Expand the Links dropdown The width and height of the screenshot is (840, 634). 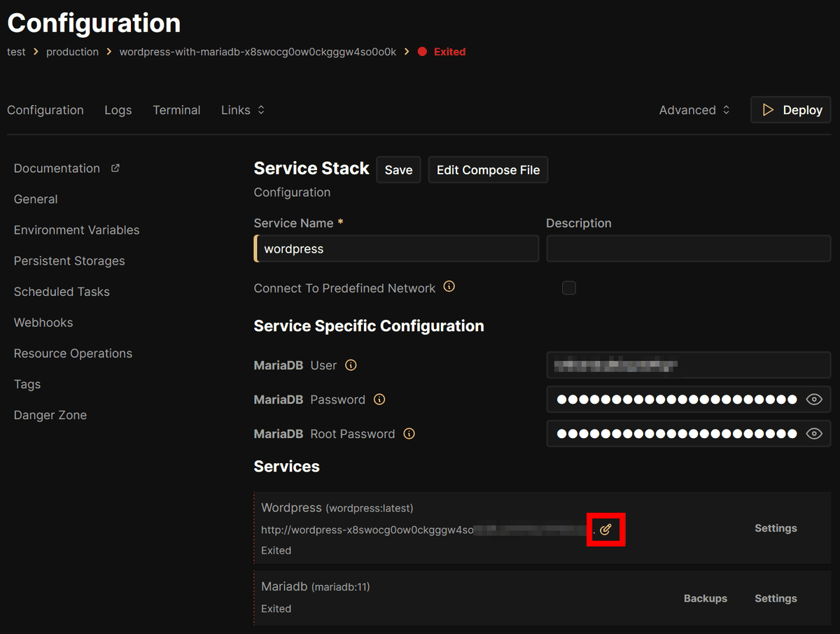pyautogui.click(x=243, y=110)
